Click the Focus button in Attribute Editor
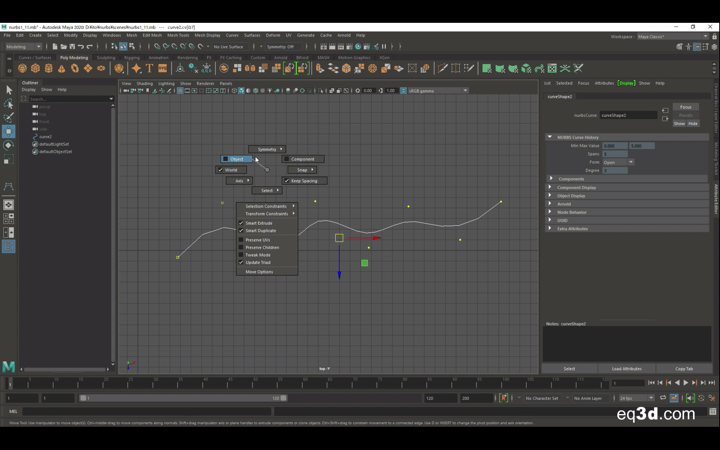 (685, 107)
